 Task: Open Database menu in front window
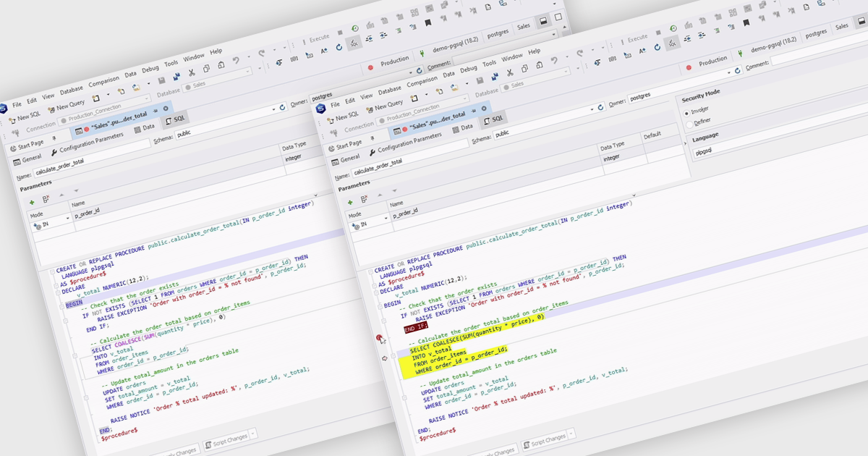[x=390, y=90]
